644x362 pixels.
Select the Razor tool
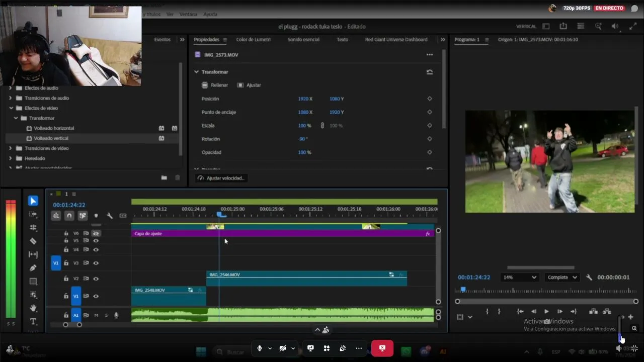coord(33,241)
